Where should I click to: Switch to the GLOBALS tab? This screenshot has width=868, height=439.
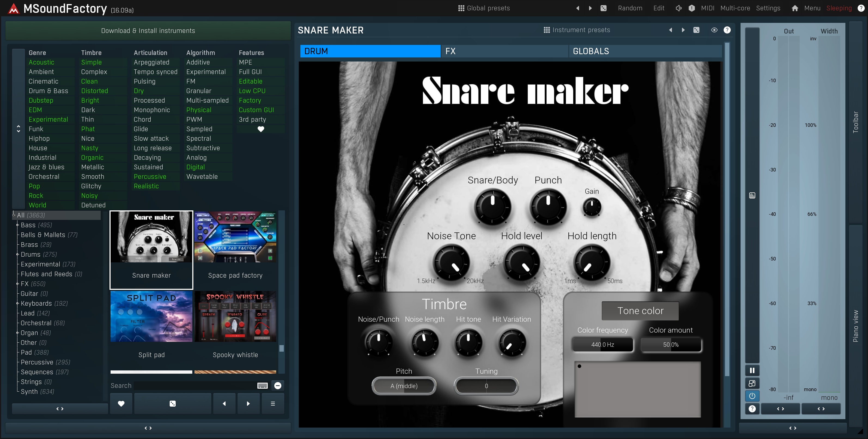click(x=645, y=51)
